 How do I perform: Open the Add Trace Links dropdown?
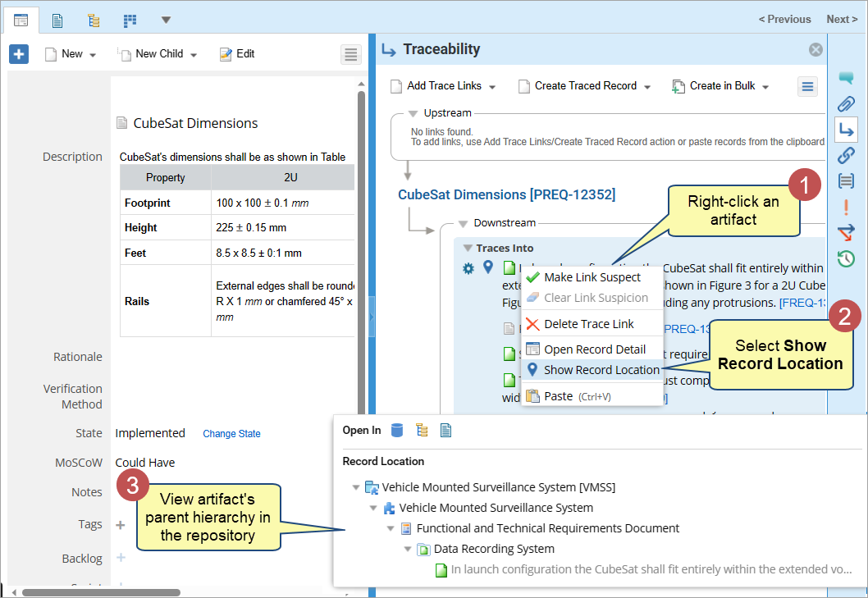click(x=443, y=86)
